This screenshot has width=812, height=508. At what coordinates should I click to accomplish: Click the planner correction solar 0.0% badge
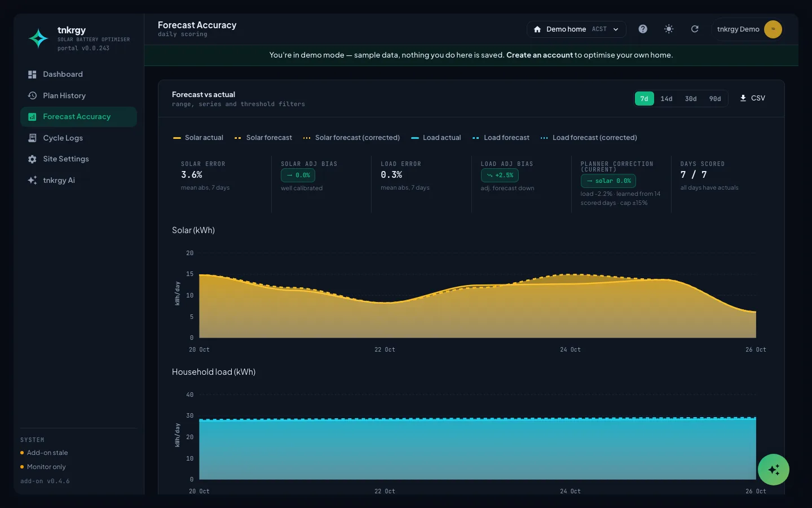click(x=608, y=181)
